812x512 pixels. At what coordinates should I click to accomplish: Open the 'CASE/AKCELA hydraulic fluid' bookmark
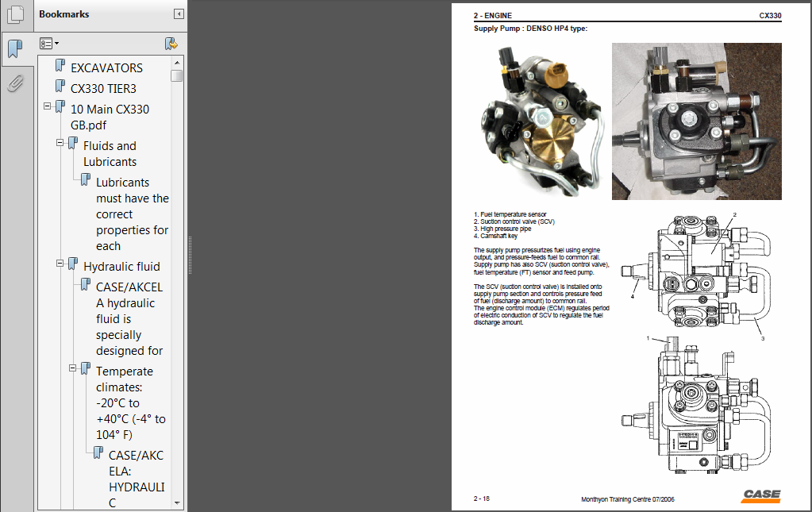point(129,318)
